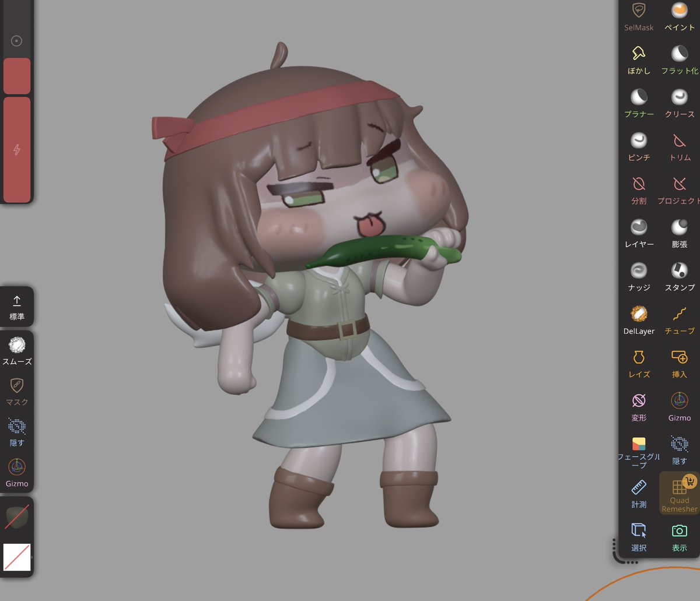Open the Quad Remesher tool

point(680,493)
